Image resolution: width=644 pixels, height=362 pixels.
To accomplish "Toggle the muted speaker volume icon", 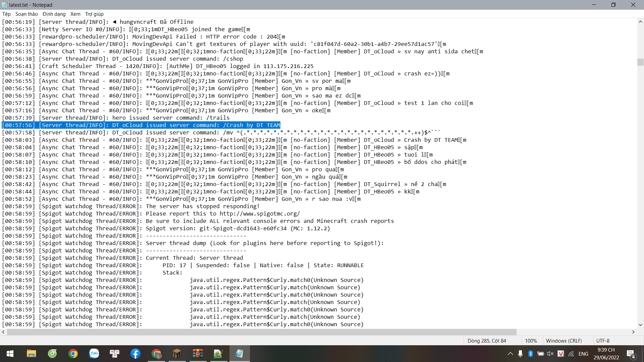I will pos(550,354).
